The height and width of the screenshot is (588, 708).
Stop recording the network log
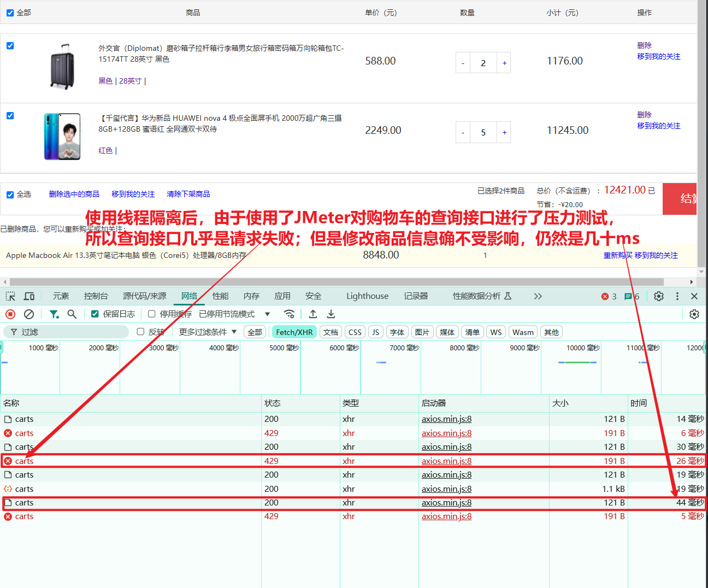point(10,314)
